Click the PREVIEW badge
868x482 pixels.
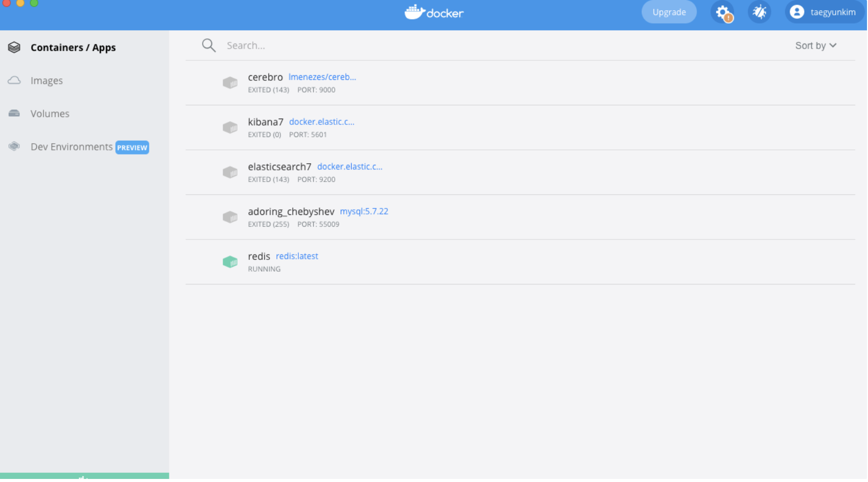pos(132,148)
